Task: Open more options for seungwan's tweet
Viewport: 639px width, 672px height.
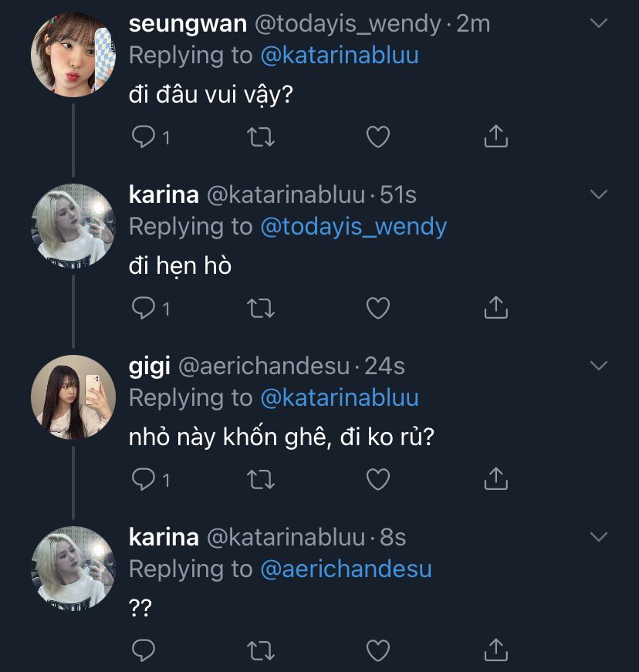Action: tap(599, 24)
